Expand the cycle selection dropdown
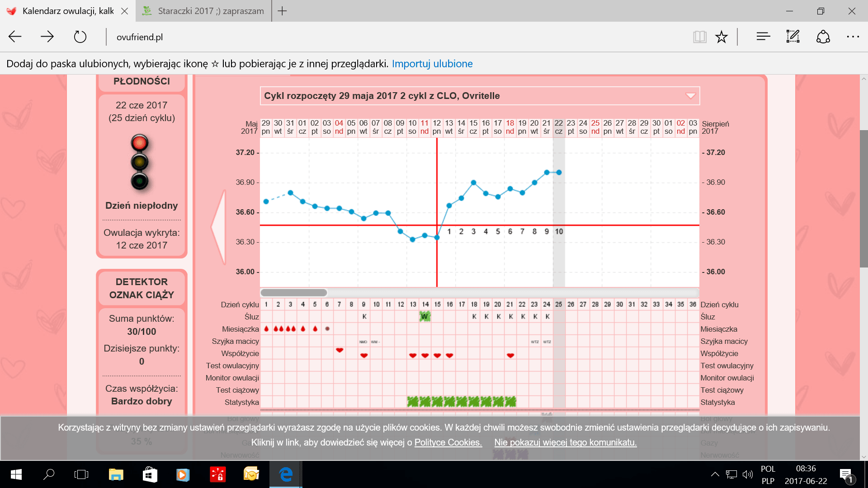The image size is (868, 488). click(690, 96)
